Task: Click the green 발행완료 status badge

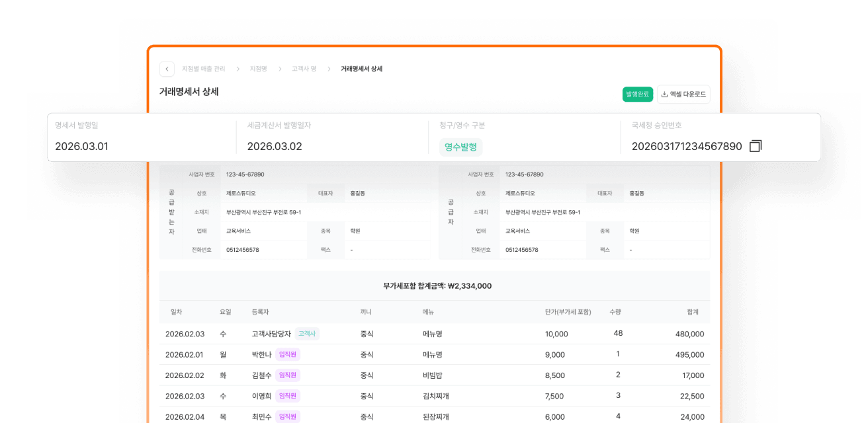Action: (x=638, y=95)
